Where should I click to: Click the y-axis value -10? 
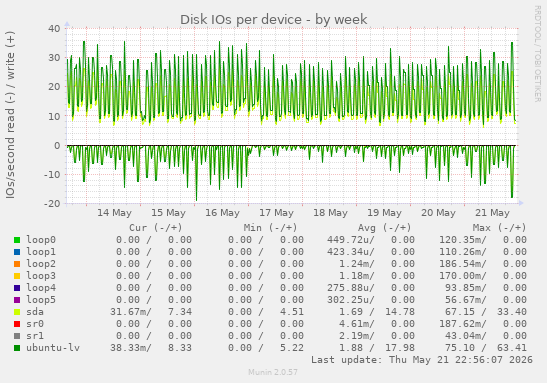52,174
